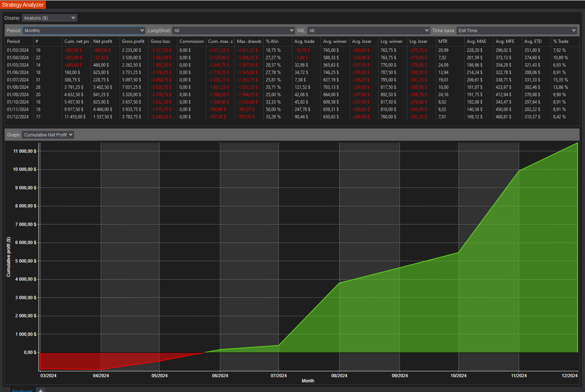Click the Month x-axis title

pyautogui.click(x=308, y=381)
